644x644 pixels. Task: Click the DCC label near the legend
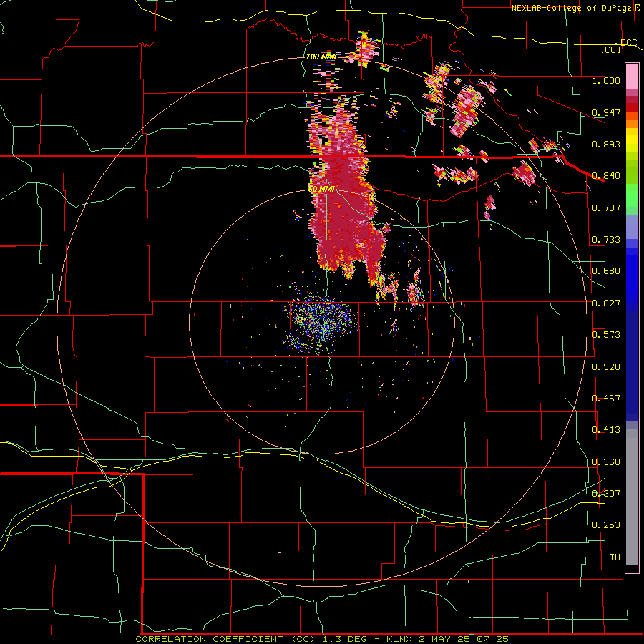coord(628,42)
